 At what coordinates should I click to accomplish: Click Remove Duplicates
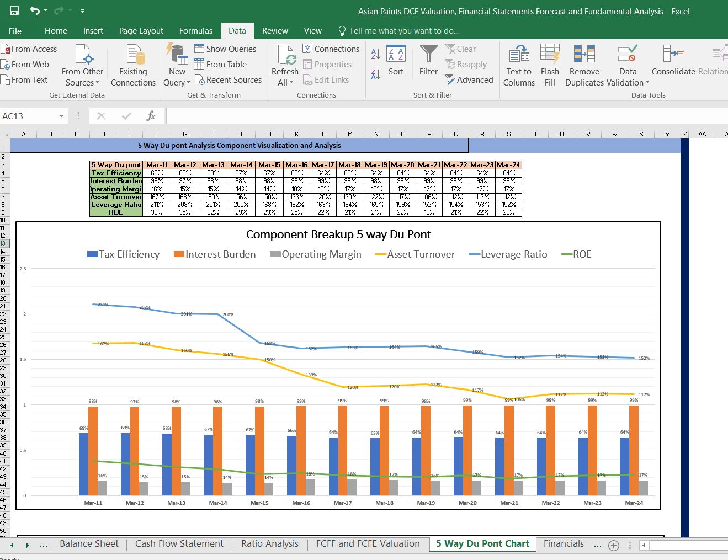(584, 66)
